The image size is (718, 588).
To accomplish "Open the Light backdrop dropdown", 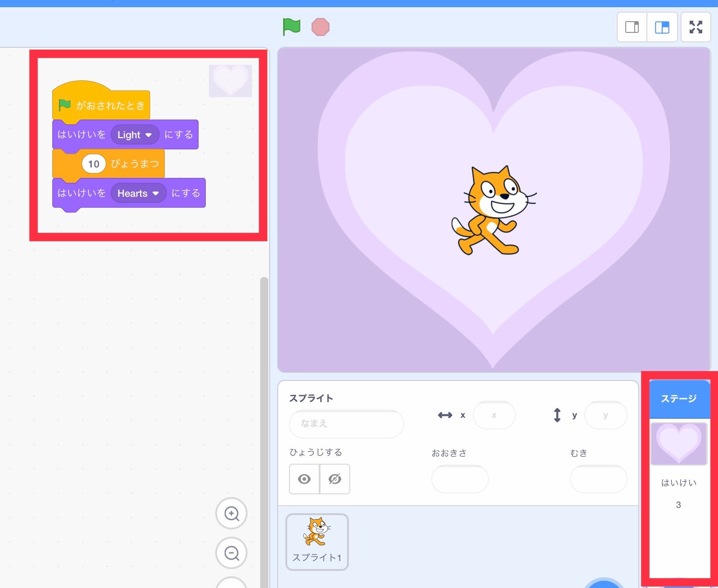I will click(135, 135).
